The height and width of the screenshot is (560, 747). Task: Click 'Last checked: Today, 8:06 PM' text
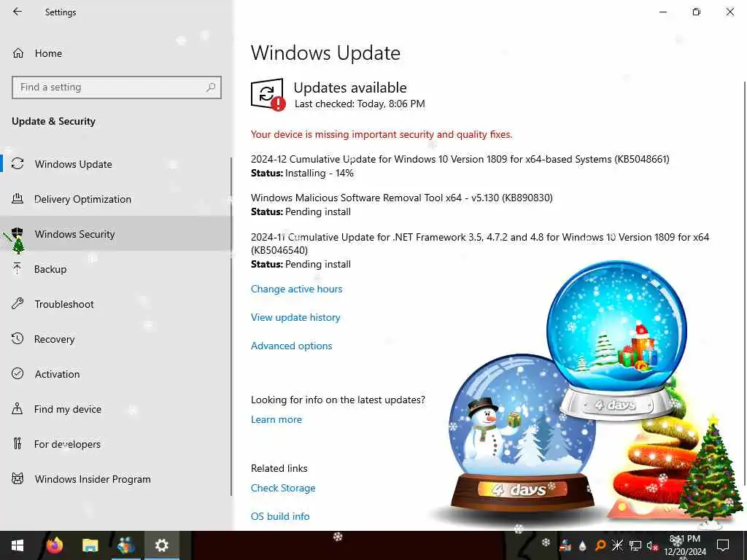pos(360,104)
